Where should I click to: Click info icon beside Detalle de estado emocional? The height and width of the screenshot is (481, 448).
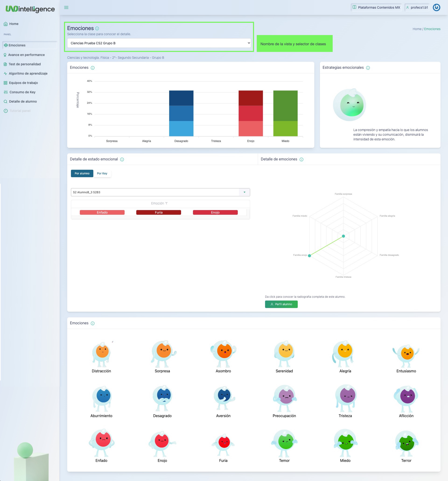(122, 159)
